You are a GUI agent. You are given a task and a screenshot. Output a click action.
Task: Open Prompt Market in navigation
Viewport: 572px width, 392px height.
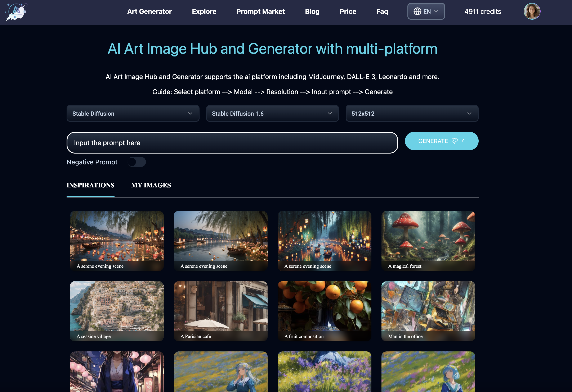pyautogui.click(x=260, y=12)
